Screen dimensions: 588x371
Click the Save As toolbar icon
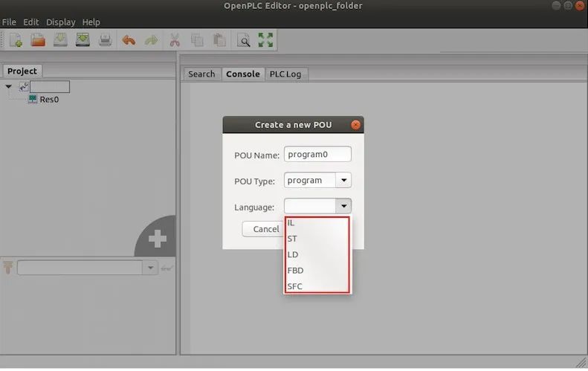tap(83, 39)
